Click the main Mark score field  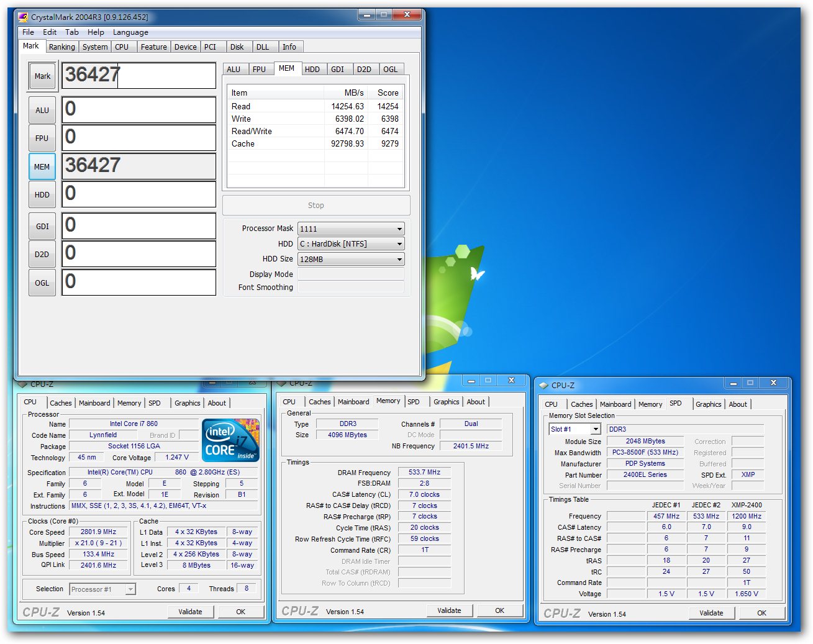click(x=139, y=76)
